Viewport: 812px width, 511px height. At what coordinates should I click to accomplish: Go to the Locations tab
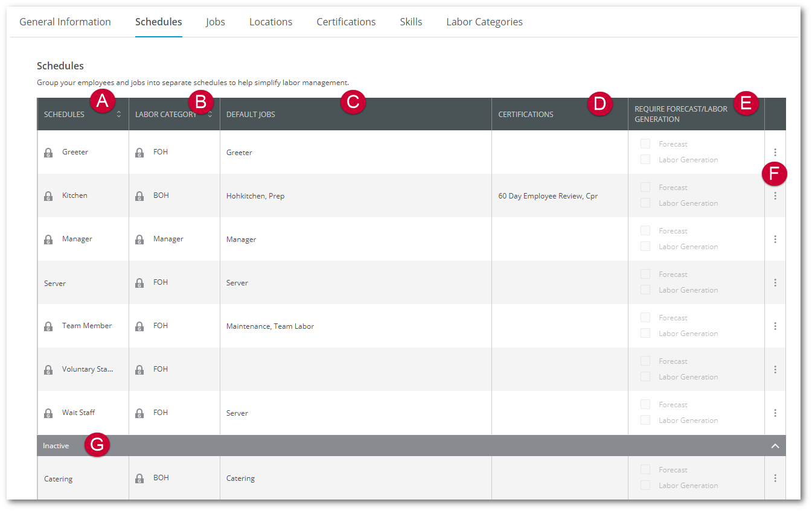tap(271, 22)
